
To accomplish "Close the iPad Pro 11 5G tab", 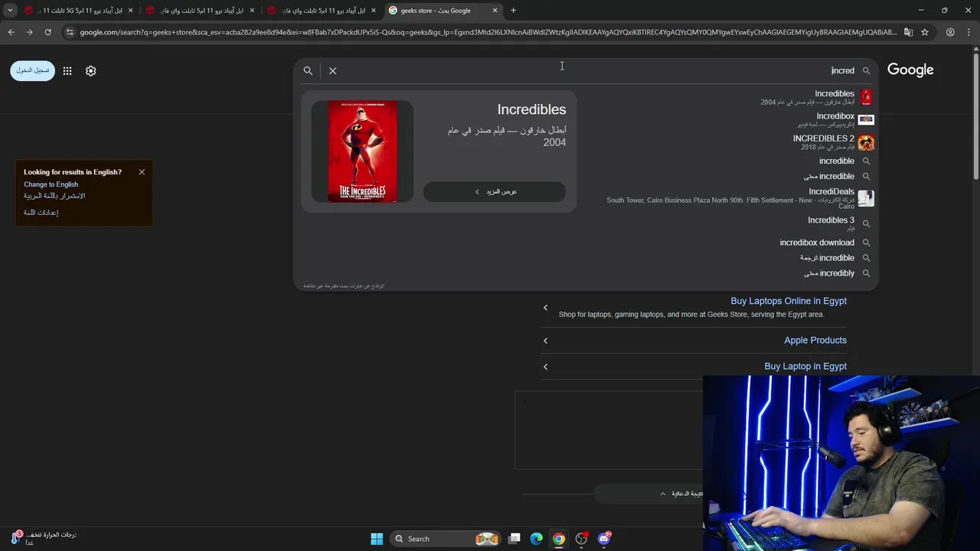I will [x=130, y=11].
